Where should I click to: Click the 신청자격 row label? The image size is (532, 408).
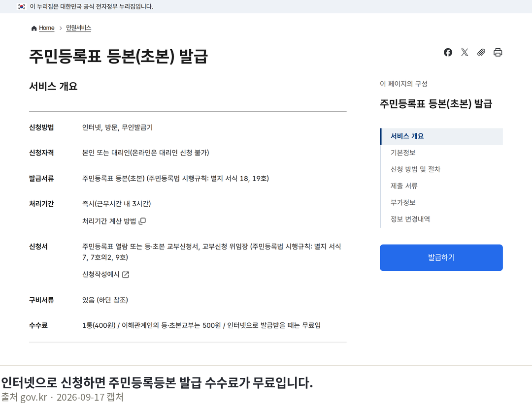[41, 153]
